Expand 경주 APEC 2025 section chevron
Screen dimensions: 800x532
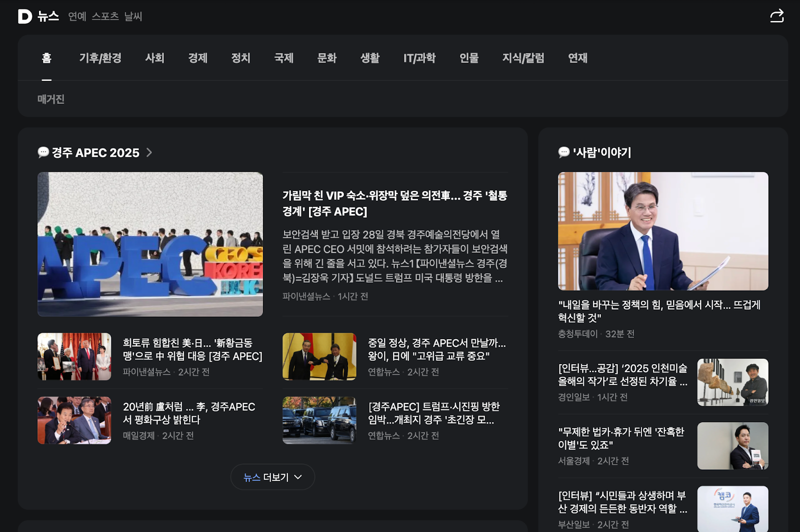149,152
